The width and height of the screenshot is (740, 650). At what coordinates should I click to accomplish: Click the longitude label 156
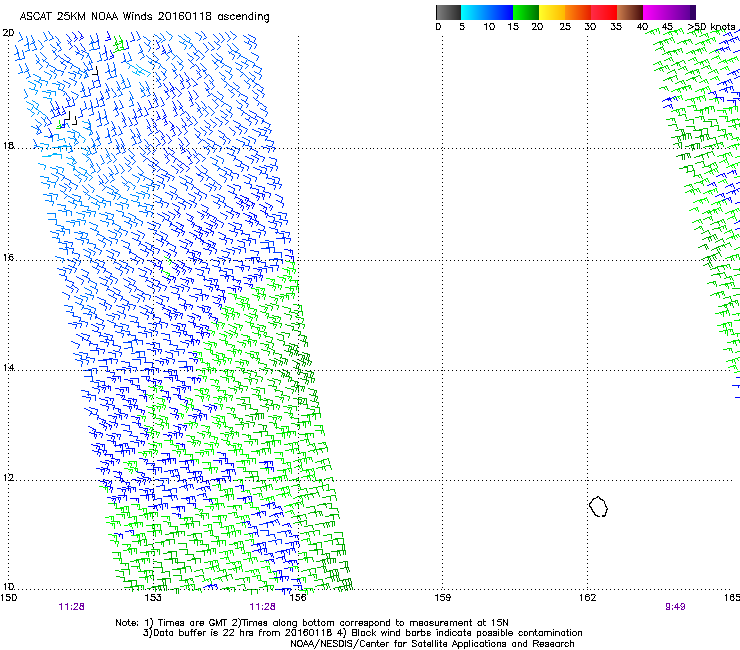(x=298, y=598)
